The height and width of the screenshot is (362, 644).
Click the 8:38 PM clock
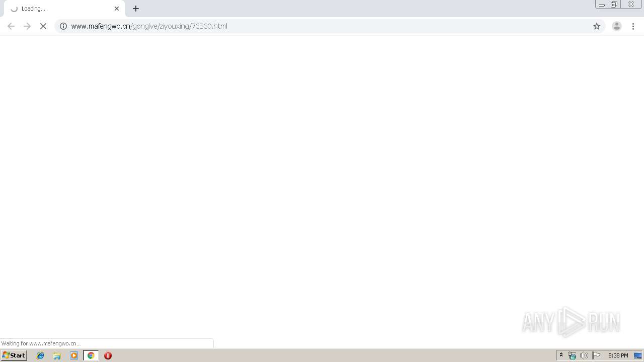point(618,355)
